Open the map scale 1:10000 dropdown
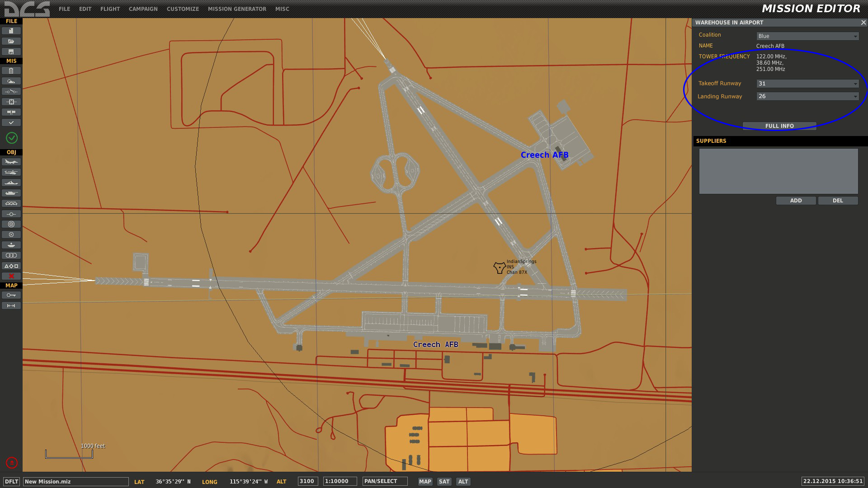The width and height of the screenshot is (868, 488). (340, 481)
